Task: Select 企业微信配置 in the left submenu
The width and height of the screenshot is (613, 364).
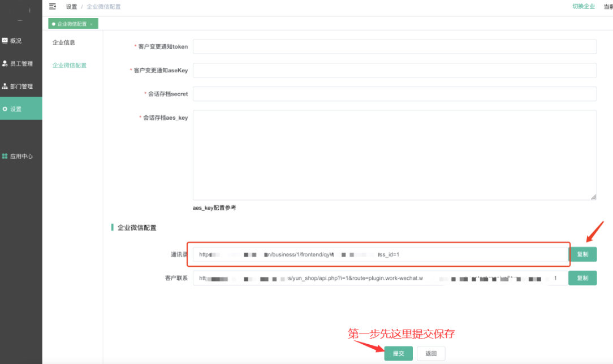Action: 70,65
